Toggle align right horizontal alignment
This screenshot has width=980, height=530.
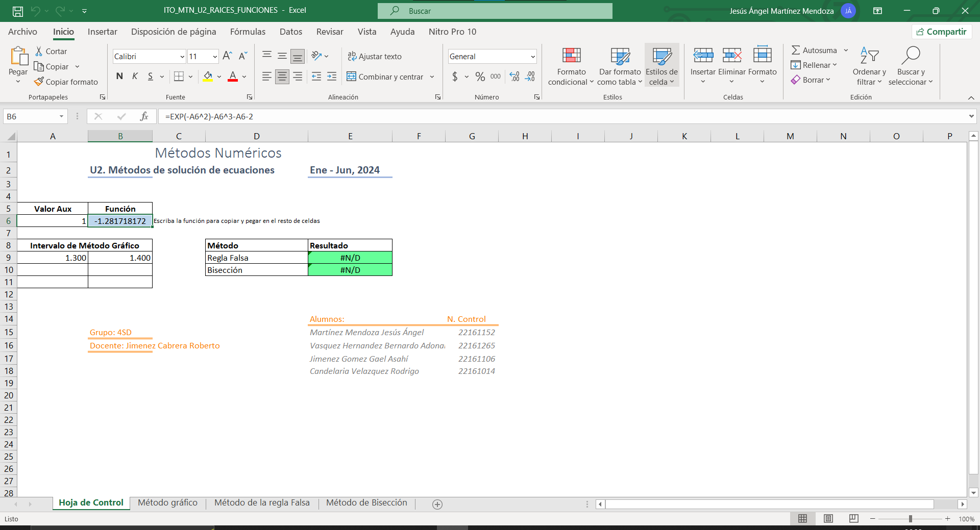[x=298, y=77]
